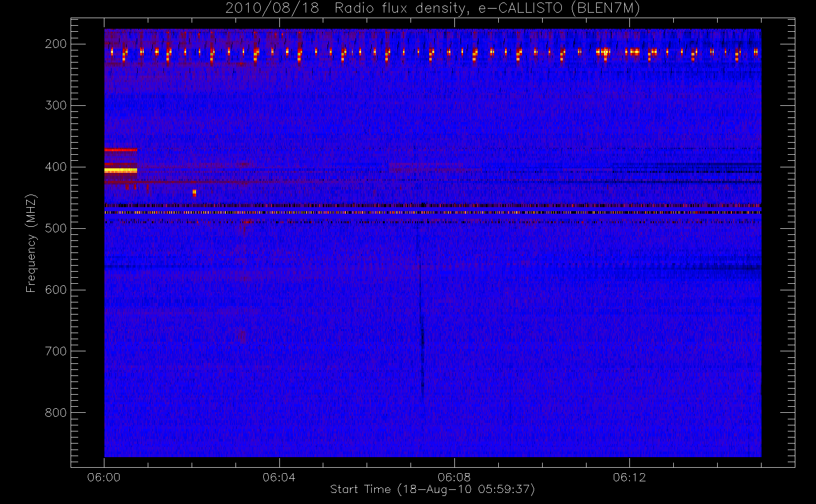The image size is (816, 504).
Task: Click the 06:00 time tick label
Action: [x=104, y=477]
